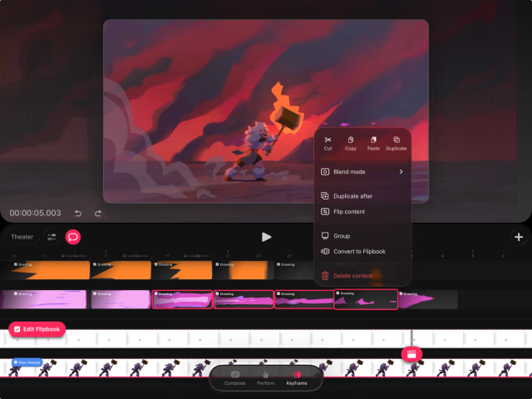Select the Keyframe mode tab

[297, 378]
